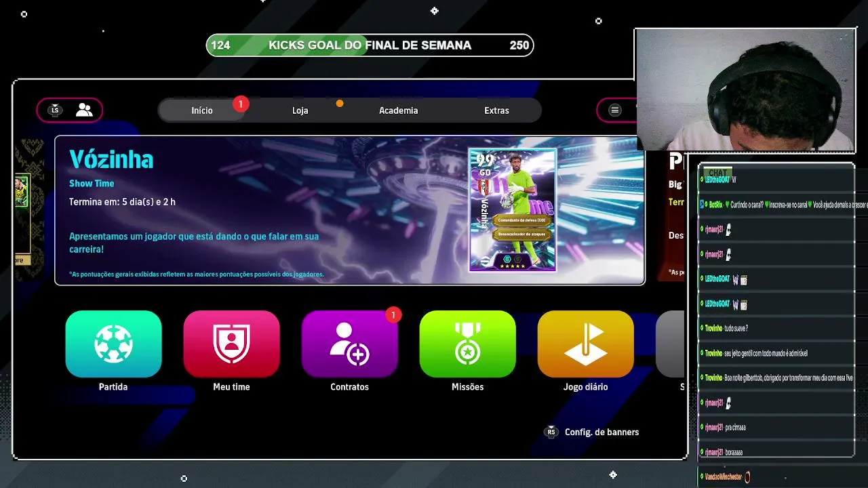Click the Kicks Goal progress bar
The width and height of the screenshot is (868, 488).
click(x=370, y=45)
